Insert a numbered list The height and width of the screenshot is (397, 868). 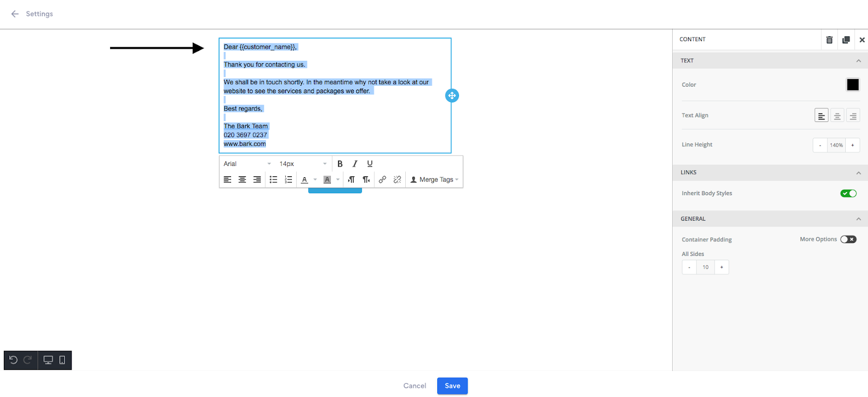[289, 180]
